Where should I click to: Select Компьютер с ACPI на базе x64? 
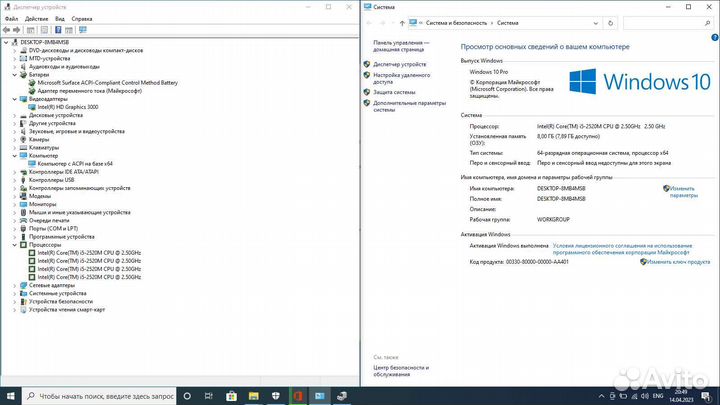(75, 163)
